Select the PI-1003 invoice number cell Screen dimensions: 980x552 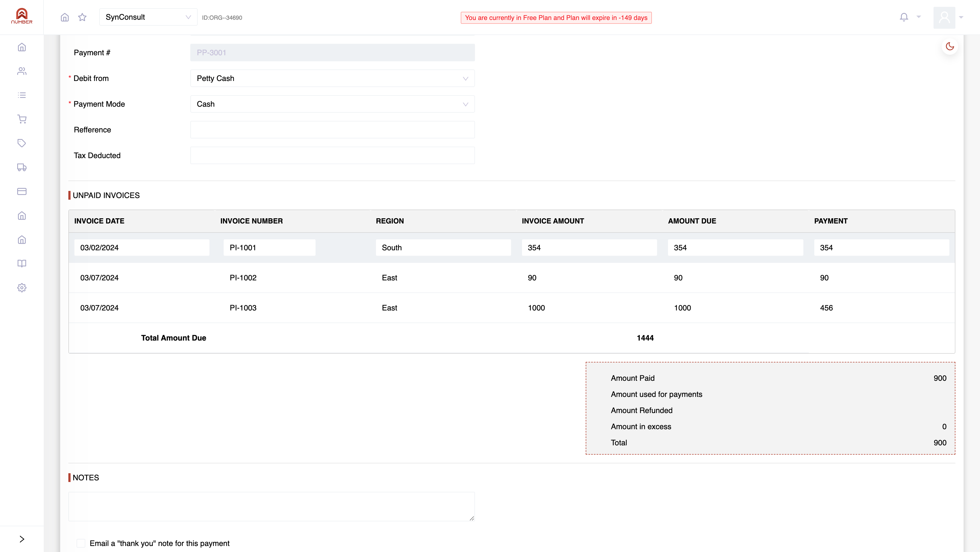[243, 308]
